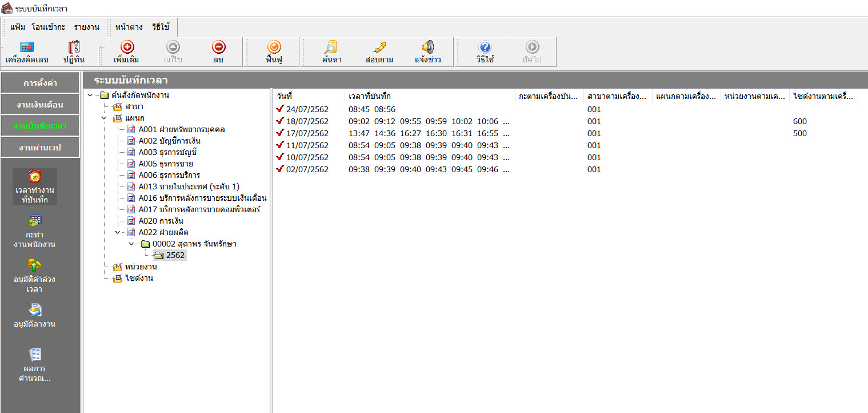Select the 2562 year folder
Screen dimensions: 868x413
coord(170,255)
